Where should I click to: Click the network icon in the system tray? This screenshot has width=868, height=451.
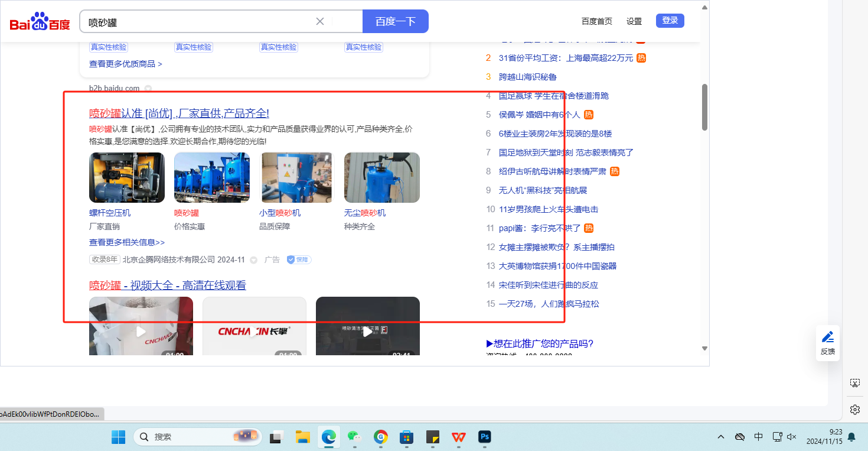coord(777,437)
